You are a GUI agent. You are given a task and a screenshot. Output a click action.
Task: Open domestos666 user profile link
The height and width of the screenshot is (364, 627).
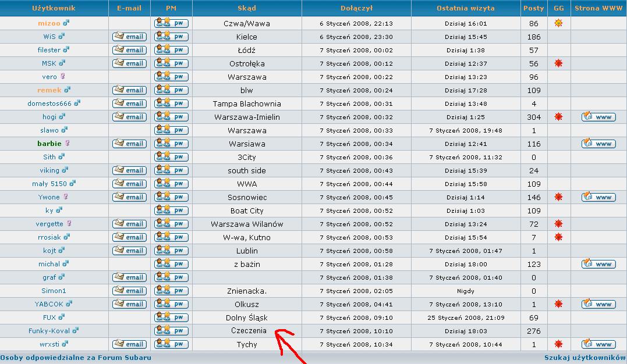(x=49, y=104)
